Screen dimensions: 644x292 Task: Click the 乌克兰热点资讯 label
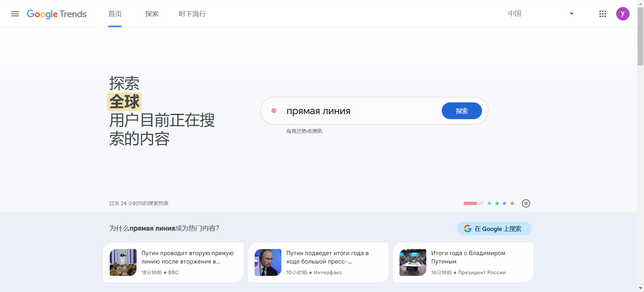click(304, 131)
